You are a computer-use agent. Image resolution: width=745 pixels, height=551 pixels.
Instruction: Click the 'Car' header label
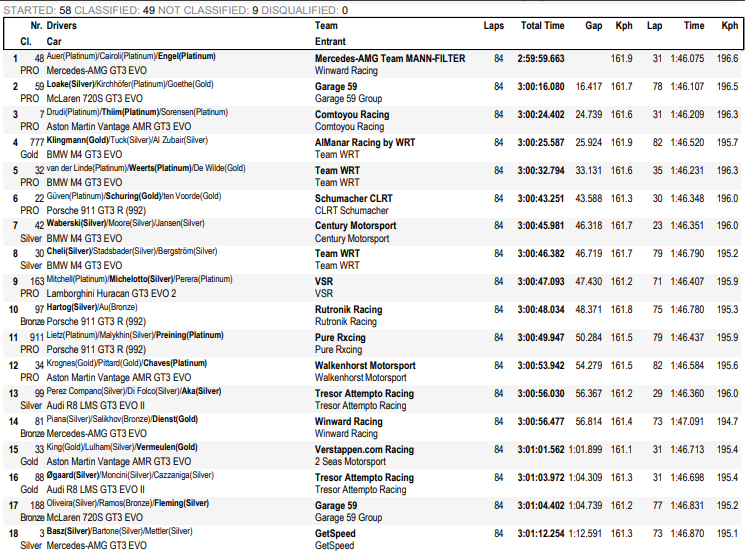click(x=54, y=41)
